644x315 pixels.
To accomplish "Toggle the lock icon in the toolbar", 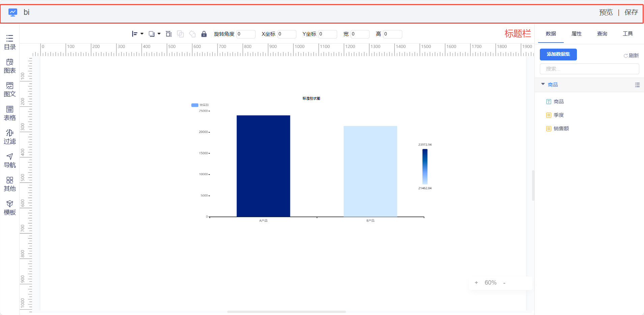I will click(x=204, y=34).
